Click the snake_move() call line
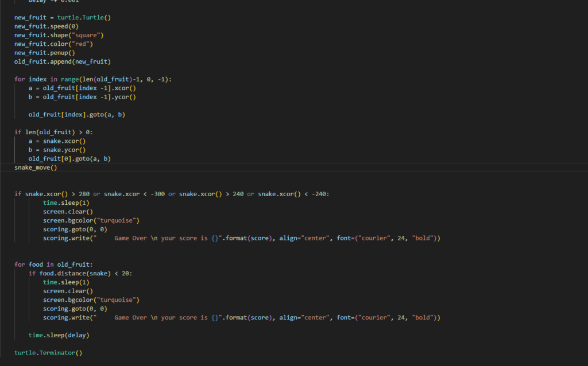This screenshot has width=588, height=366. coord(36,168)
